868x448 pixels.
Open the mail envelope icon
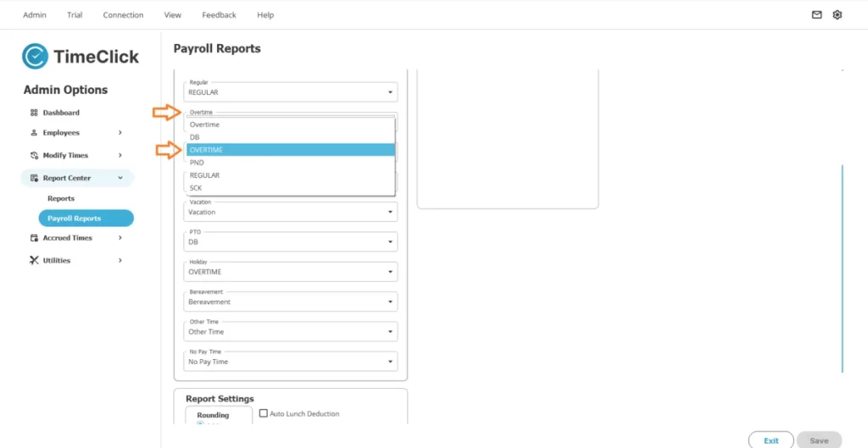(x=816, y=15)
